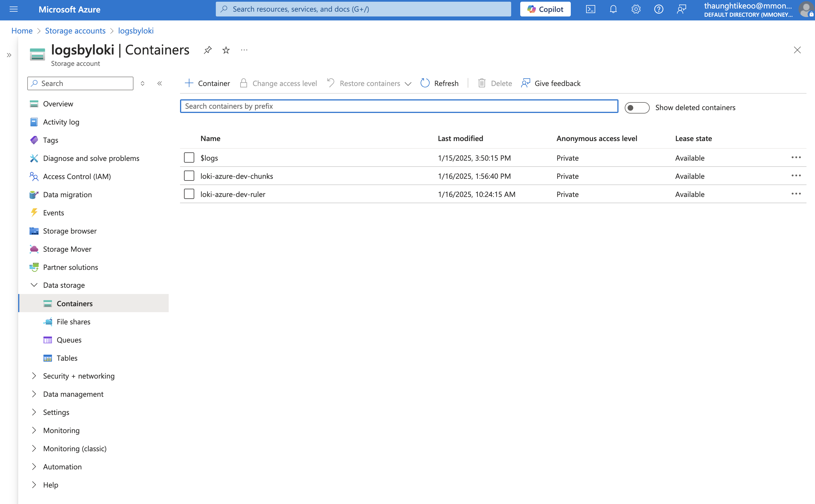Expand the Security + networking section
Image resolution: width=815 pixels, height=504 pixels.
pyautogui.click(x=34, y=376)
